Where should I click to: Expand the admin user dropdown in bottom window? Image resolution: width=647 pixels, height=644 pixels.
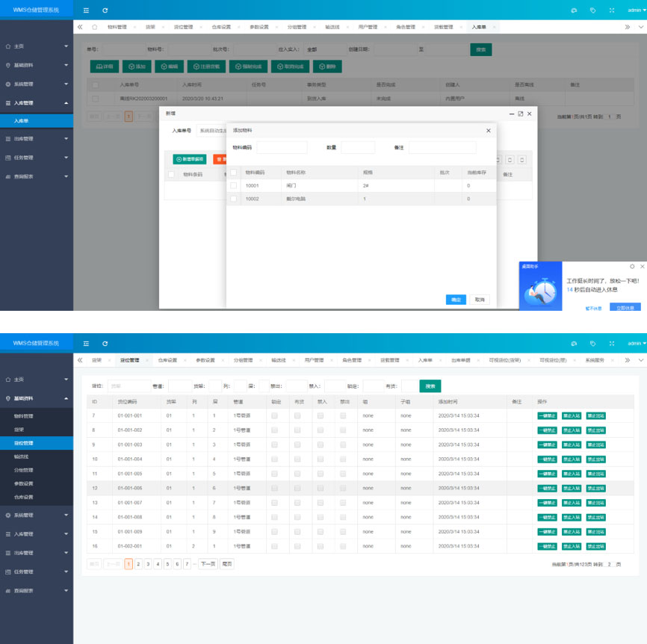click(x=637, y=344)
